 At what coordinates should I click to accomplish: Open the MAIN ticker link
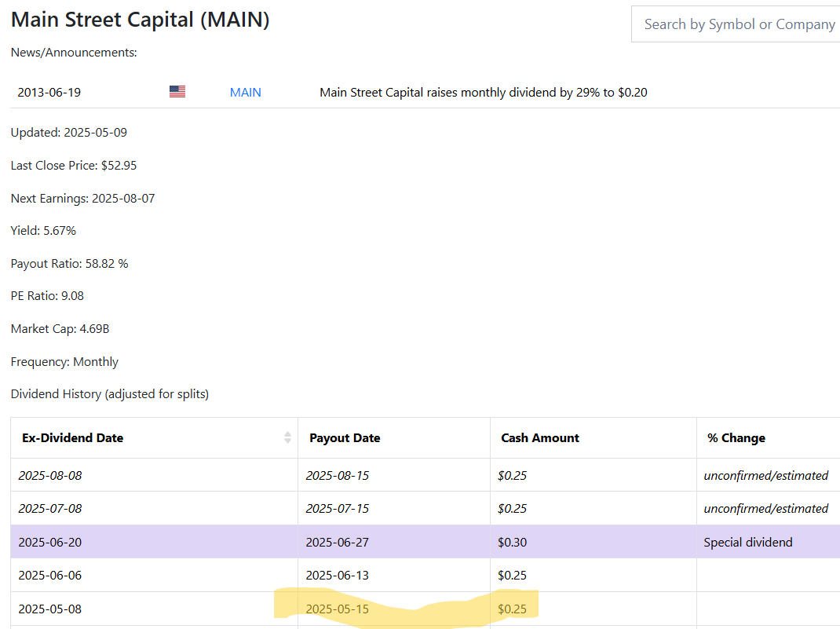pos(246,92)
